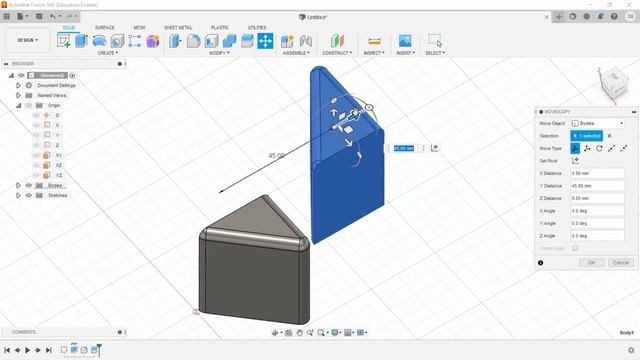Click OK in the Move/Copy dialog

click(x=591, y=263)
